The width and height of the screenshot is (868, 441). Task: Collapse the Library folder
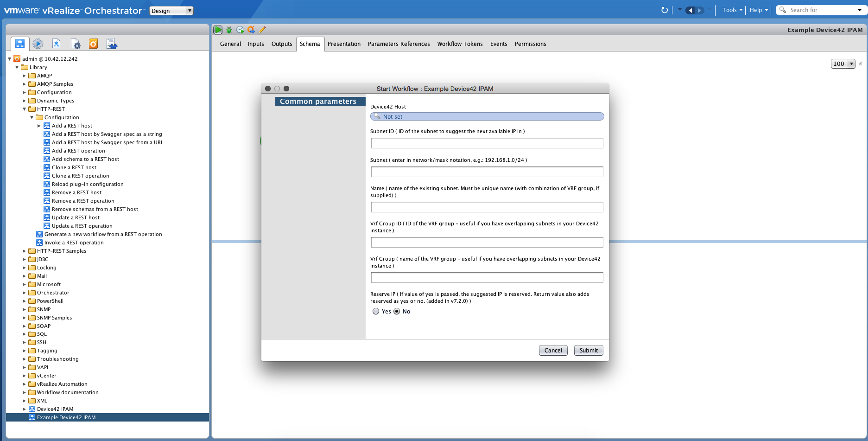click(x=17, y=67)
